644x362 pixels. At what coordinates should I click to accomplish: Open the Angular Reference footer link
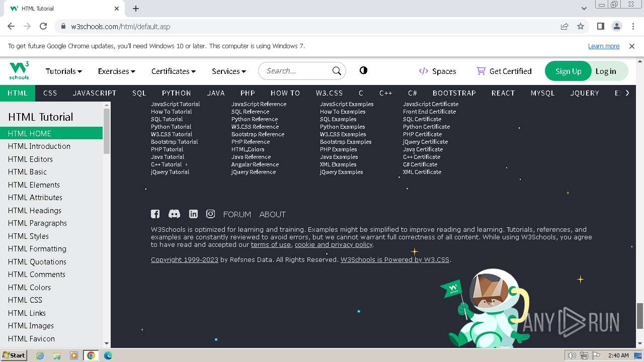255,164
